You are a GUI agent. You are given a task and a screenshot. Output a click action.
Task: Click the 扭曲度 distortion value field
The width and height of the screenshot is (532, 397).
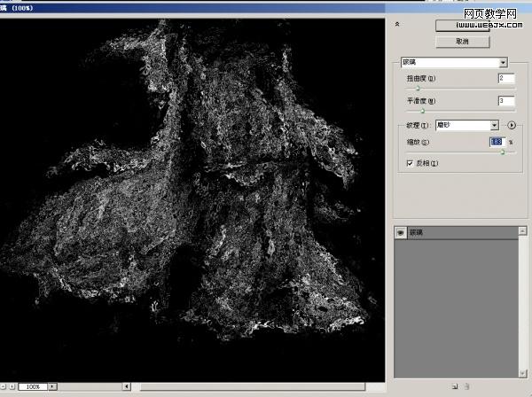click(x=506, y=79)
